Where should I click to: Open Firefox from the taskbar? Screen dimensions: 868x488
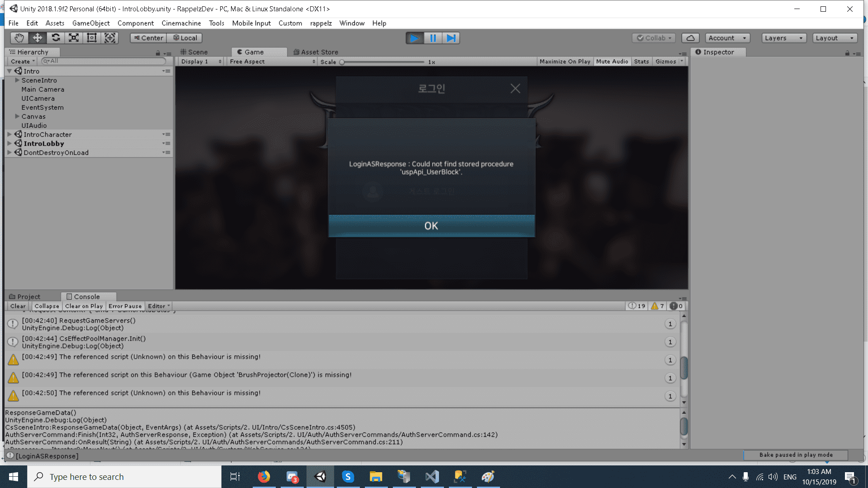tap(264, 477)
